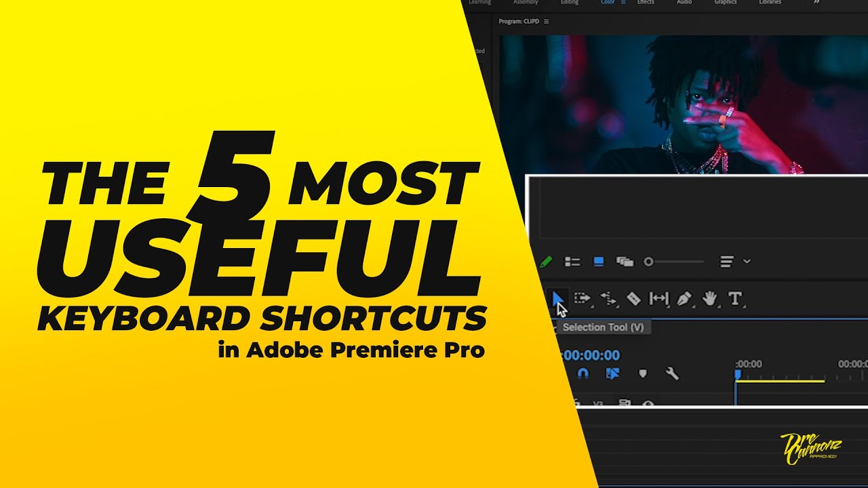Click the thumbnail zoom slider handle

(648, 262)
